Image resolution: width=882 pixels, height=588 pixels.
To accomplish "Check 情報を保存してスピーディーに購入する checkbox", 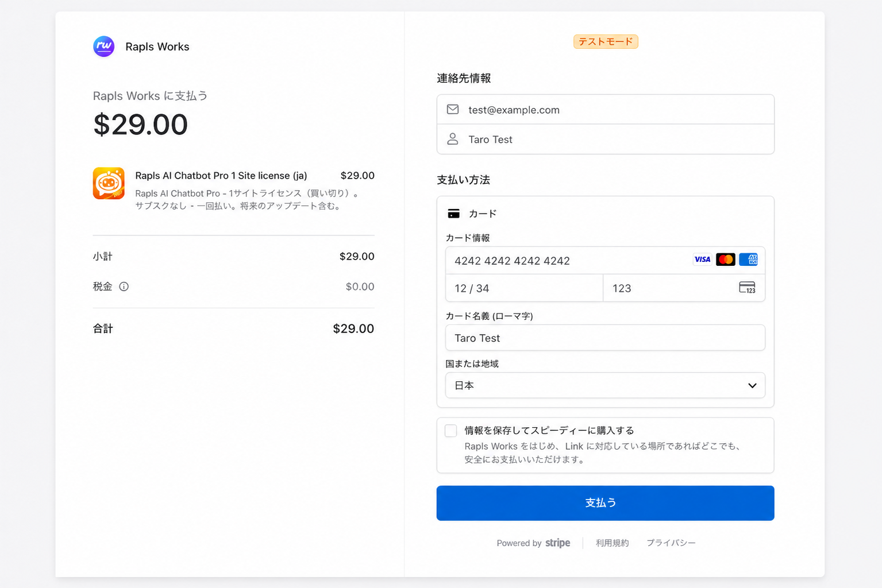I will pyautogui.click(x=451, y=431).
